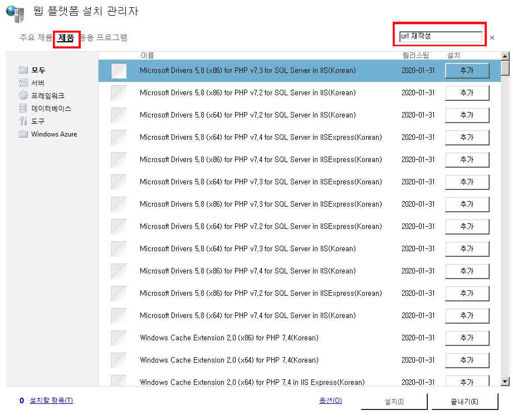Click the 설치 column header
This screenshot has width=513, height=420.
[454, 55]
